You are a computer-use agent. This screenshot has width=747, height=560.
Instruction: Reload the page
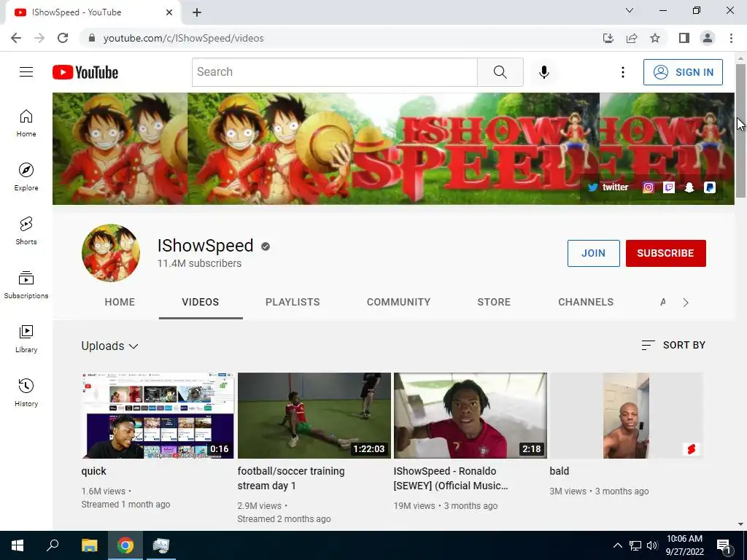[63, 38]
